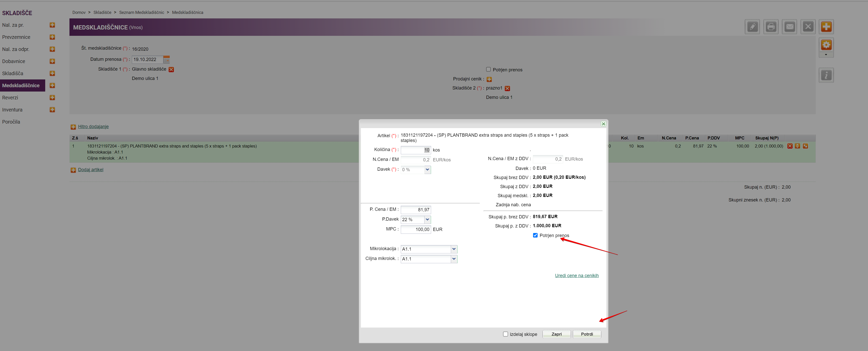
Task: Remove Glavno skladišče with red X icon
Action: point(171,70)
